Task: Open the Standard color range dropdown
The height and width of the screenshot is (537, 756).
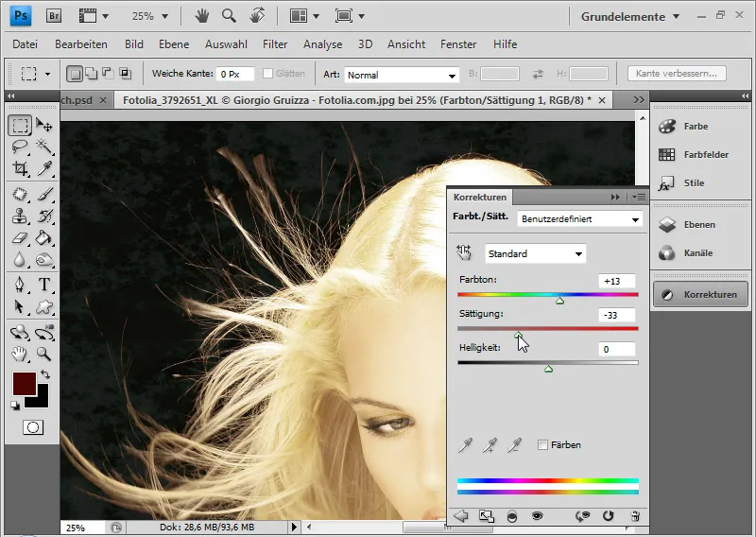Action: tap(535, 253)
